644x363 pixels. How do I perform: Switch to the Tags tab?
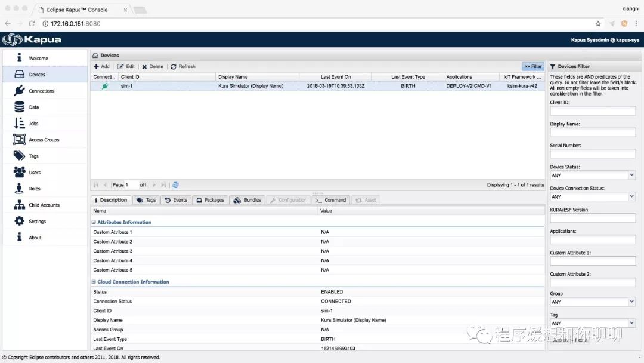146,200
